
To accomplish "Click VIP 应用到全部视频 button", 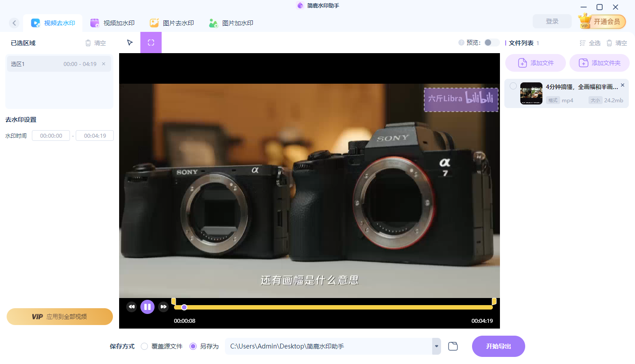I will point(60,317).
